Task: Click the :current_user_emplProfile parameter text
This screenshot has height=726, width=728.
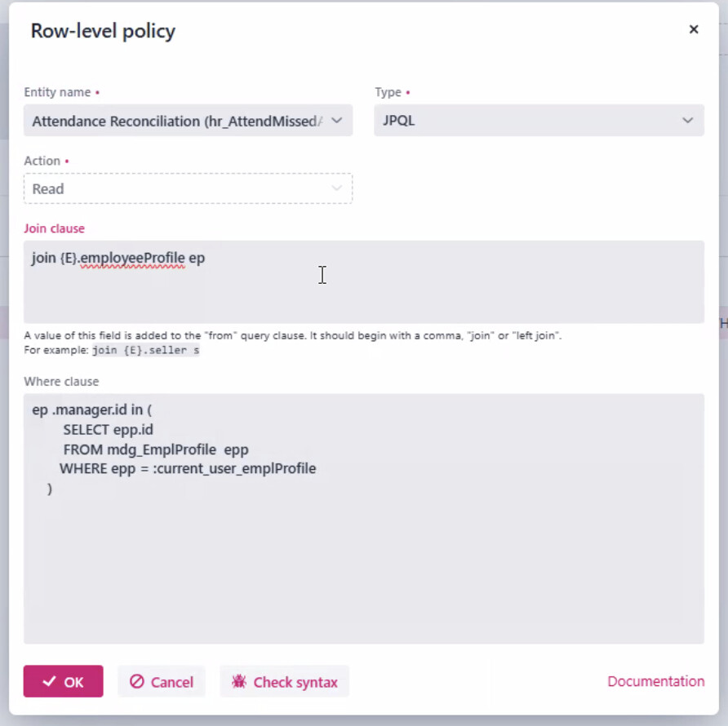Action: pyautogui.click(x=234, y=469)
